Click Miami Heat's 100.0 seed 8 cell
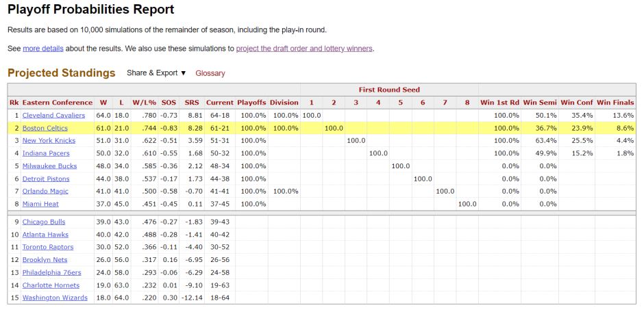The image size is (644, 314). pyautogui.click(x=467, y=204)
